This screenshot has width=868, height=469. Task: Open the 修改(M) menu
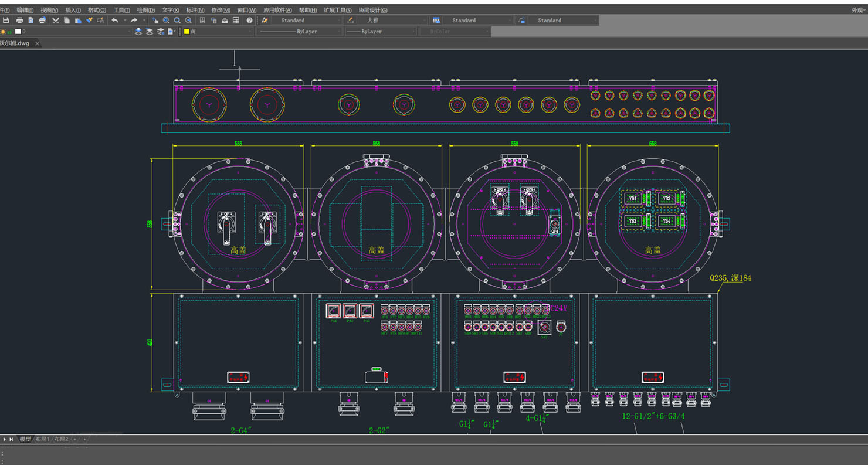tap(221, 10)
